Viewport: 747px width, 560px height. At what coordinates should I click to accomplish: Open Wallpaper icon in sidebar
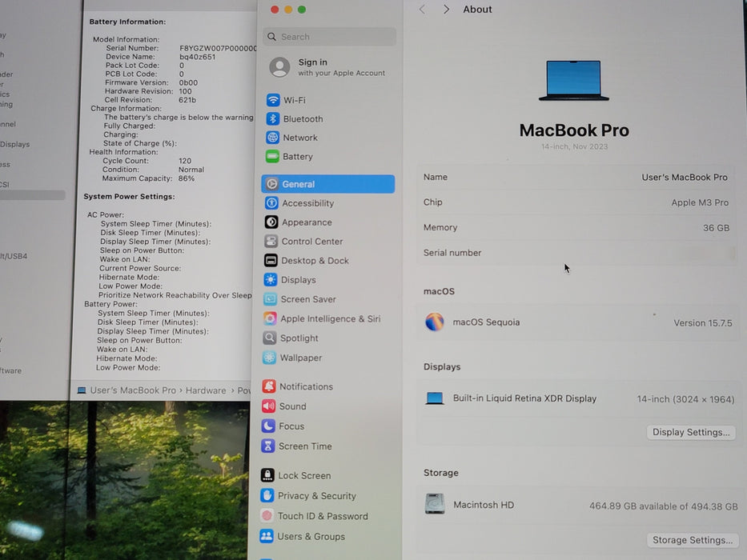click(269, 358)
